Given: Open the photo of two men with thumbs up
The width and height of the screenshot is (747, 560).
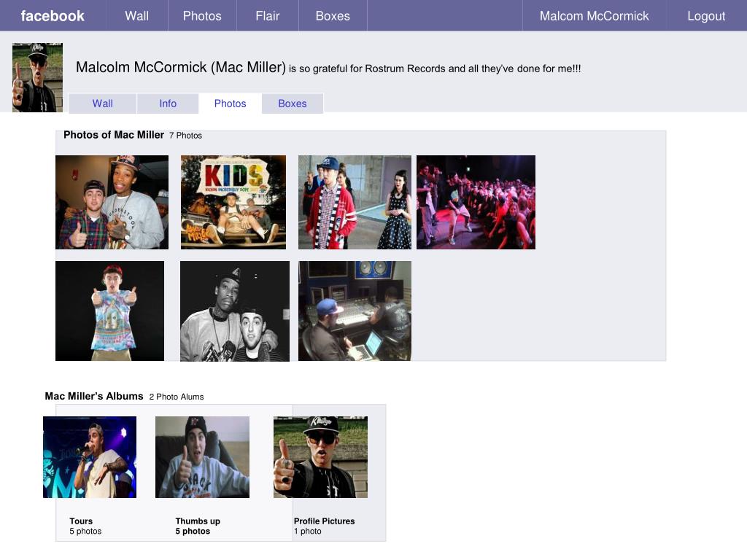Looking at the screenshot, I should 112,202.
